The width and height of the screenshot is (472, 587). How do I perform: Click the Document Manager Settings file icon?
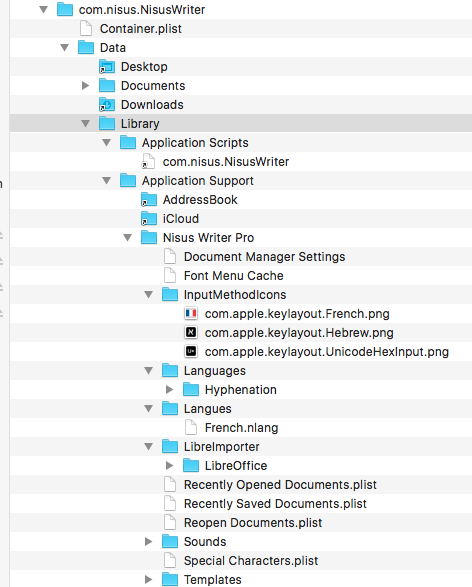click(170, 256)
